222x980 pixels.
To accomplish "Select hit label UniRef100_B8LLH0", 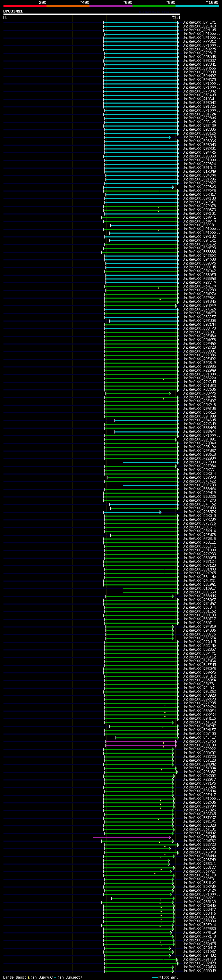I will [199, 577].
